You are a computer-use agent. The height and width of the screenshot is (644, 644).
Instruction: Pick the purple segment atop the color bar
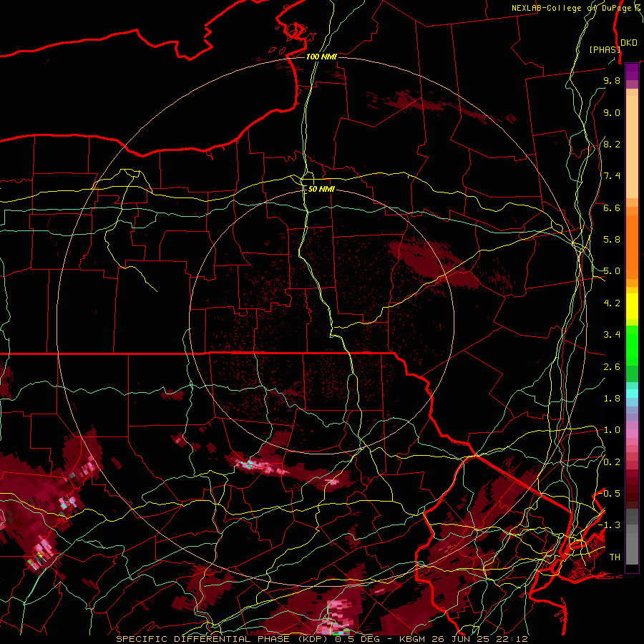tap(632, 72)
